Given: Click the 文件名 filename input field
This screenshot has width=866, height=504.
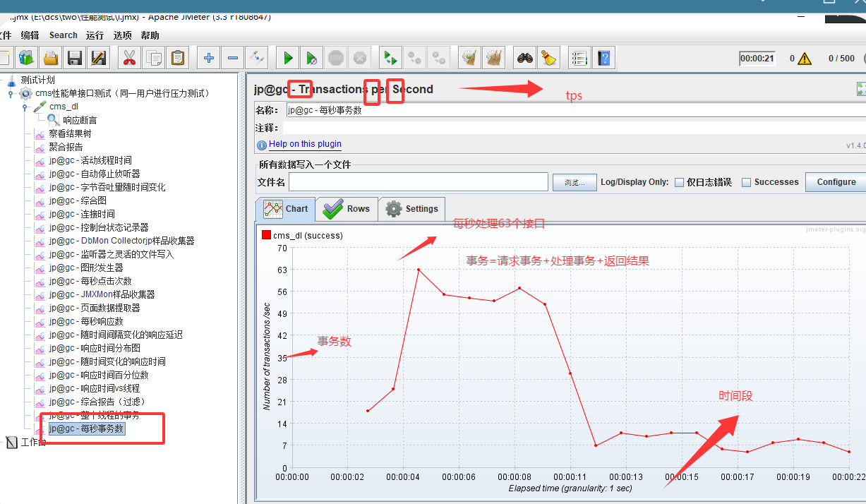Looking at the screenshot, I should point(419,182).
